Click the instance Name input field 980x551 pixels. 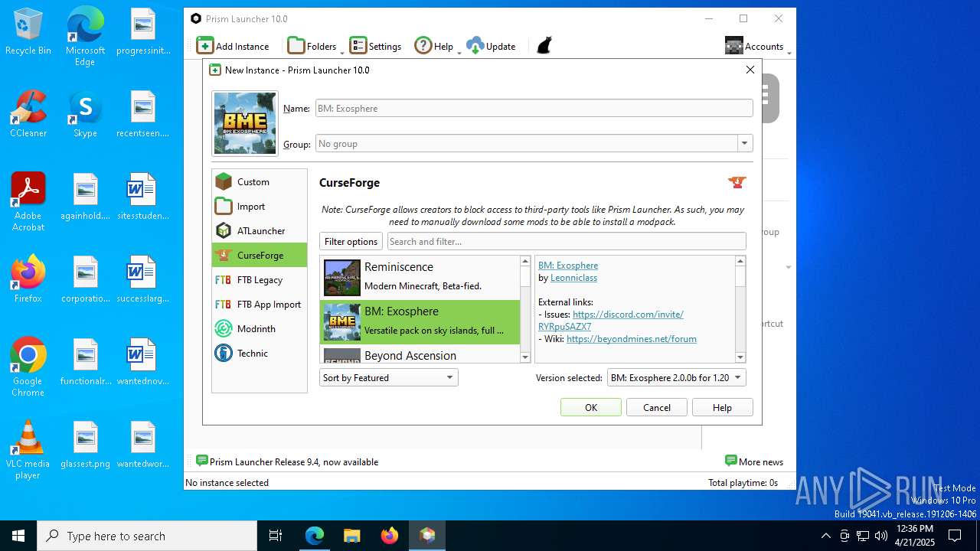point(534,108)
